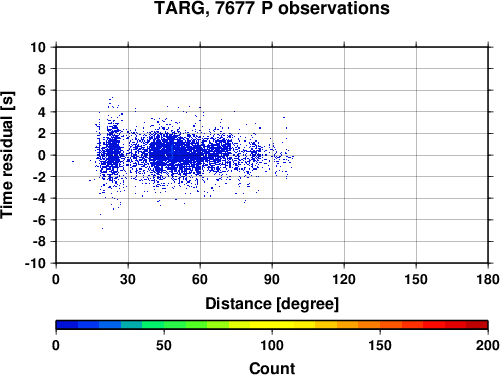The height and width of the screenshot is (375, 500).
Task: Click the dark blue colorbar segment at 0
Action: pos(67,325)
